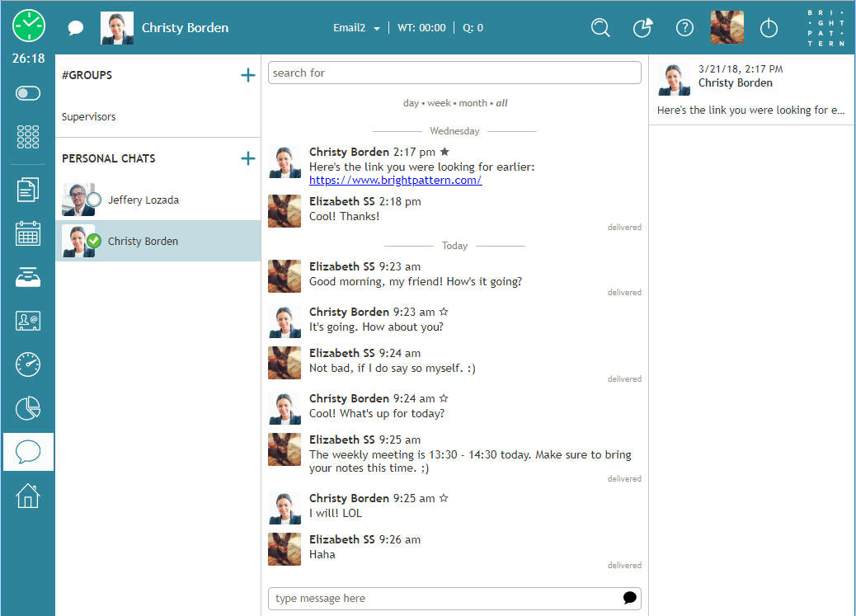Screen dimensions: 856x616
Task: Toggle the ready state switch in sidebar
Action: (28, 93)
